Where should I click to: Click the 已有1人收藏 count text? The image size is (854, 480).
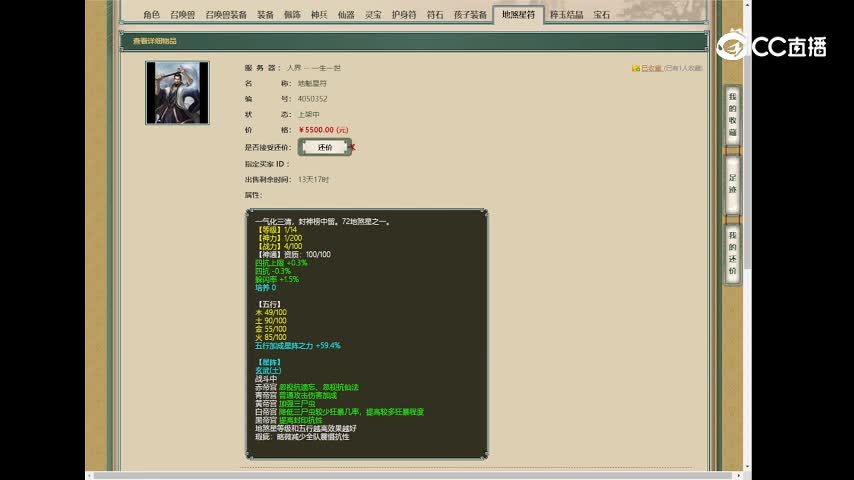pyautogui.click(x=684, y=68)
